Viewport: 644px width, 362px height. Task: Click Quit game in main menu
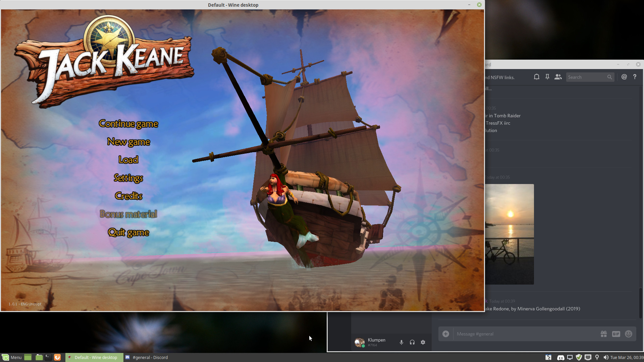coord(128,232)
